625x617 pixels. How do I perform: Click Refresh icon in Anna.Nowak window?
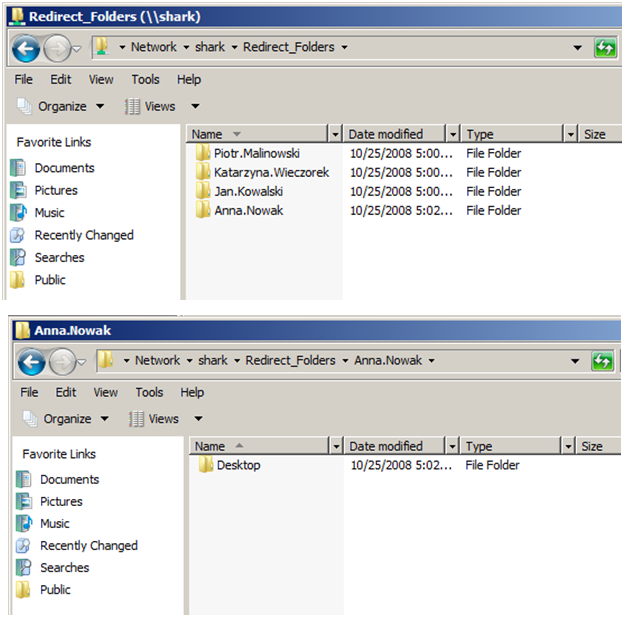(603, 361)
